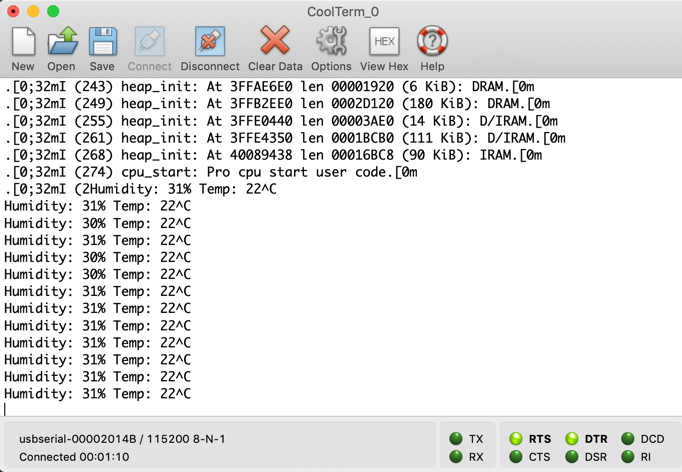Open Help with the lifebuoy icon
682x472 pixels.
[432, 42]
